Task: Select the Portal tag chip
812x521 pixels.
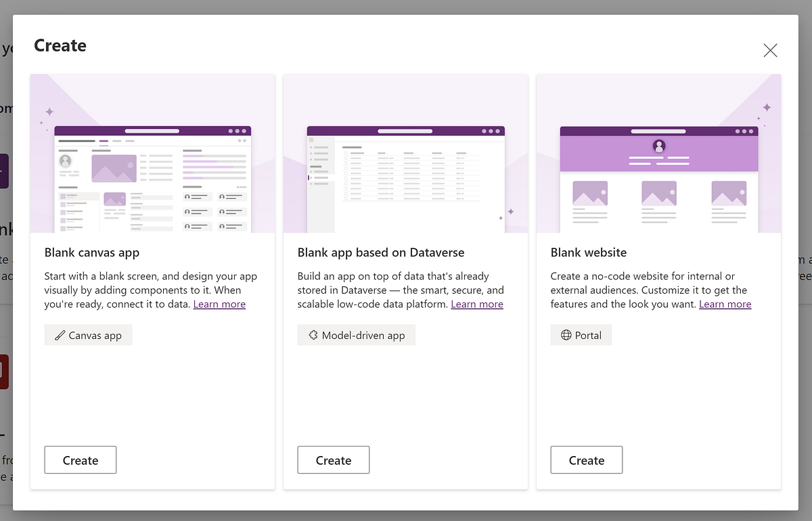Action: [581, 334]
